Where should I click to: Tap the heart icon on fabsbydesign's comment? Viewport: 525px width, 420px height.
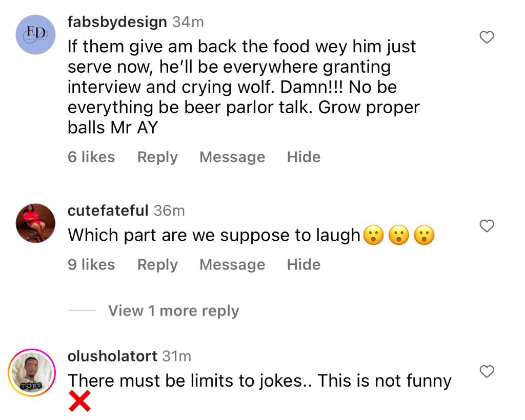tap(486, 37)
